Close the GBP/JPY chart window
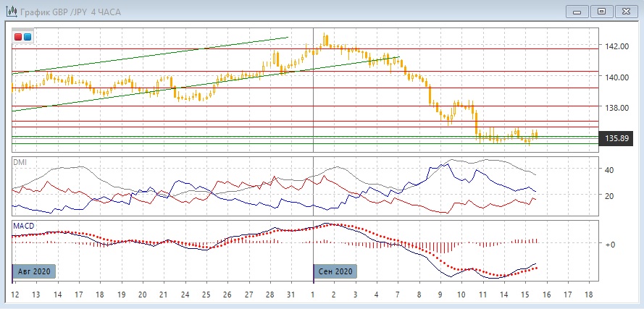644x309 pixels. pyautogui.click(x=624, y=11)
